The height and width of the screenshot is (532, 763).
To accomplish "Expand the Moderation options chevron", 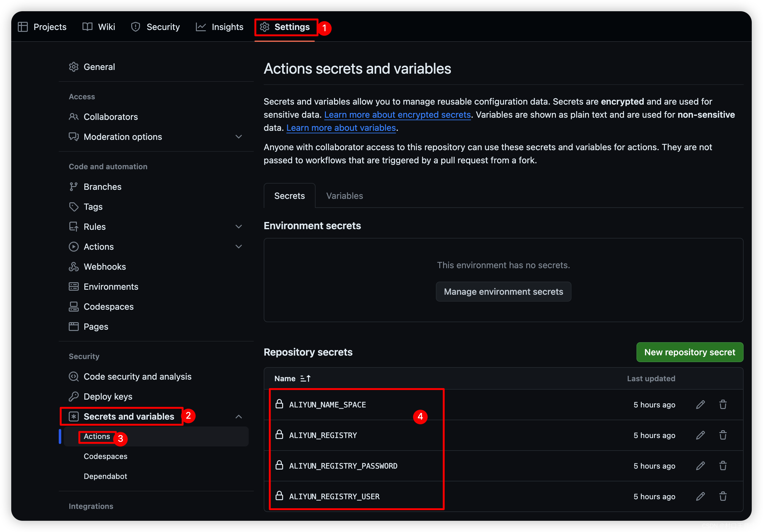I will pyautogui.click(x=239, y=137).
